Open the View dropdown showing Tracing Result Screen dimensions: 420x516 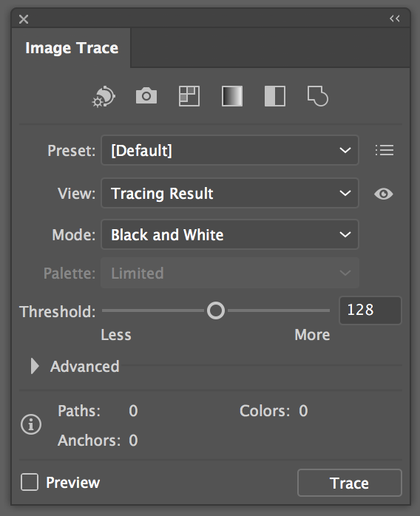(x=230, y=193)
